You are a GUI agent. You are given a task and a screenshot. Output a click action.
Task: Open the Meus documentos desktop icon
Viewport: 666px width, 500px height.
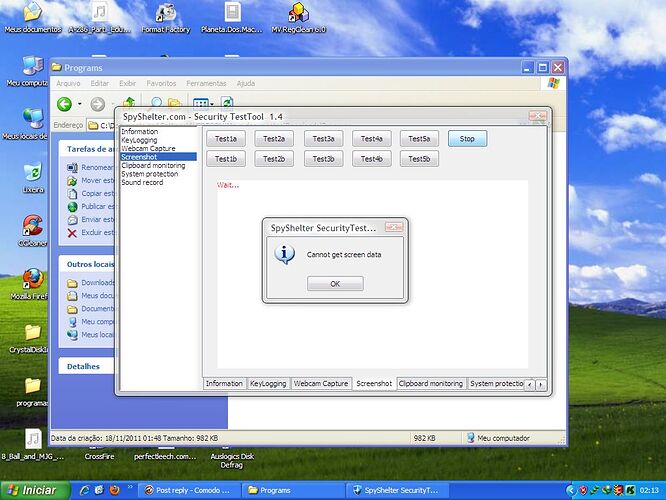[33, 19]
